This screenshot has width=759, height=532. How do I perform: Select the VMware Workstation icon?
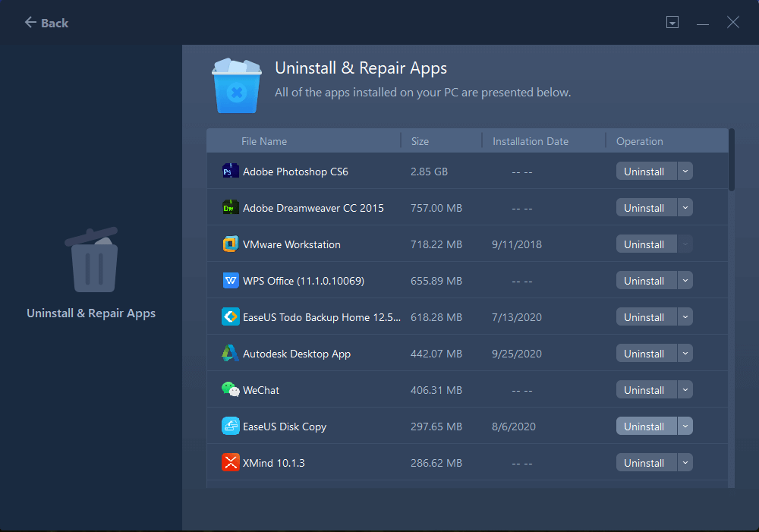click(x=230, y=244)
